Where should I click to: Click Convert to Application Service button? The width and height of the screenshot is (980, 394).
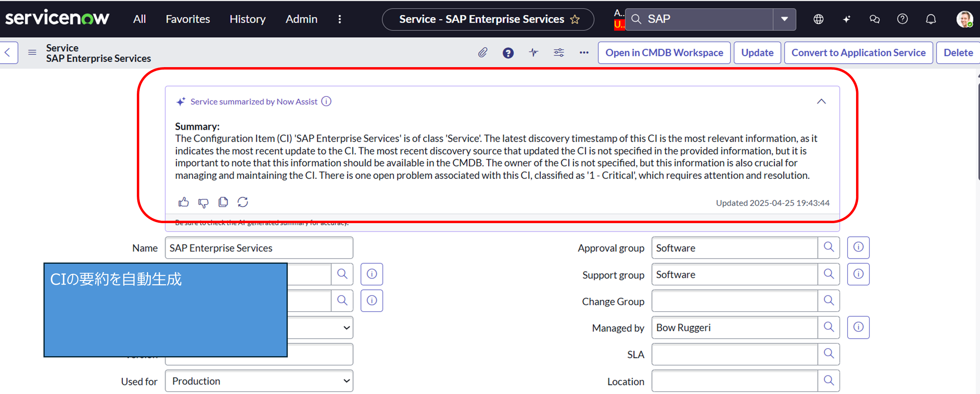[x=858, y=53]
